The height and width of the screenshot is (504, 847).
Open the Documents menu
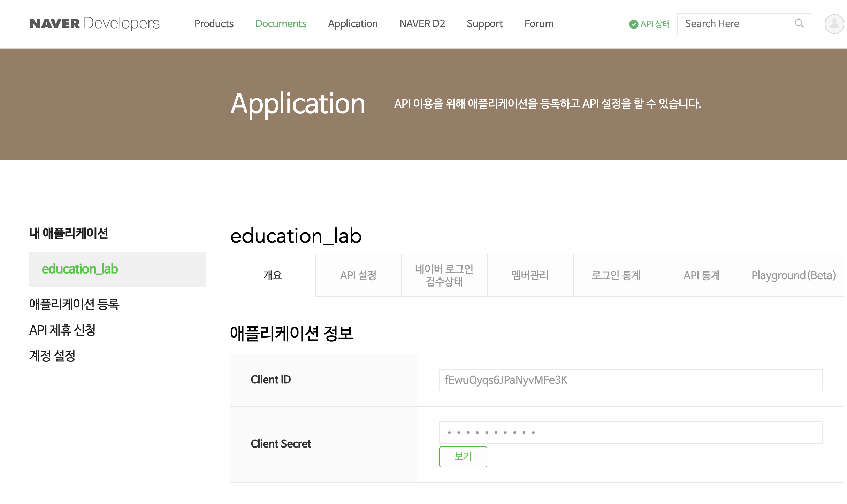[x=281, y=24]
